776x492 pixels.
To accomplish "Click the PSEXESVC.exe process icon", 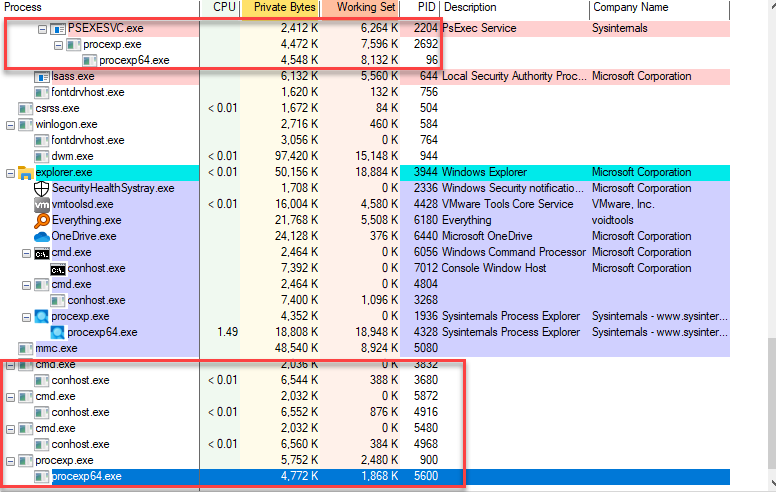I will click(x=57, y=29).
